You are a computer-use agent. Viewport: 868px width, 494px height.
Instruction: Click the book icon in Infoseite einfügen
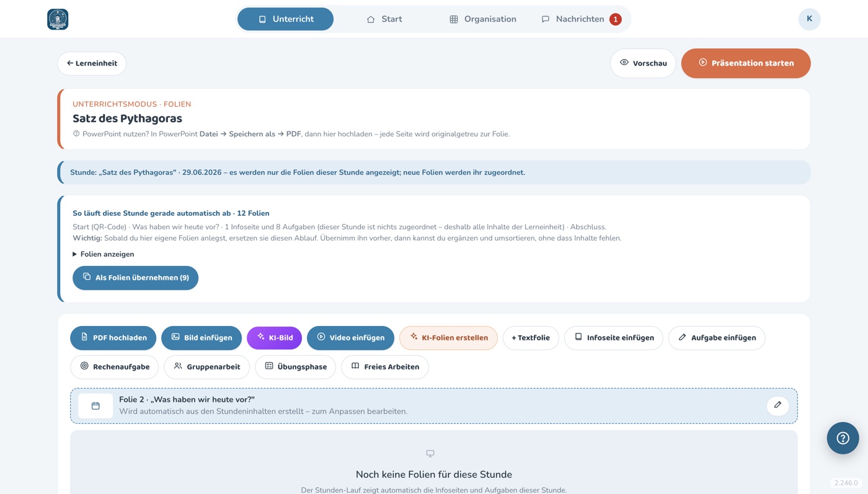(578, 337)
